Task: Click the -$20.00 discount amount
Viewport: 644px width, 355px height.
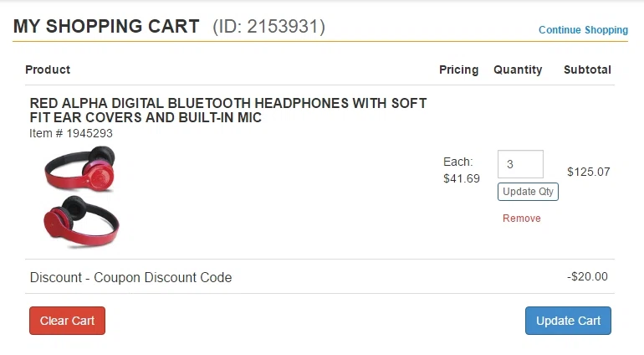Action: [587, 276]
